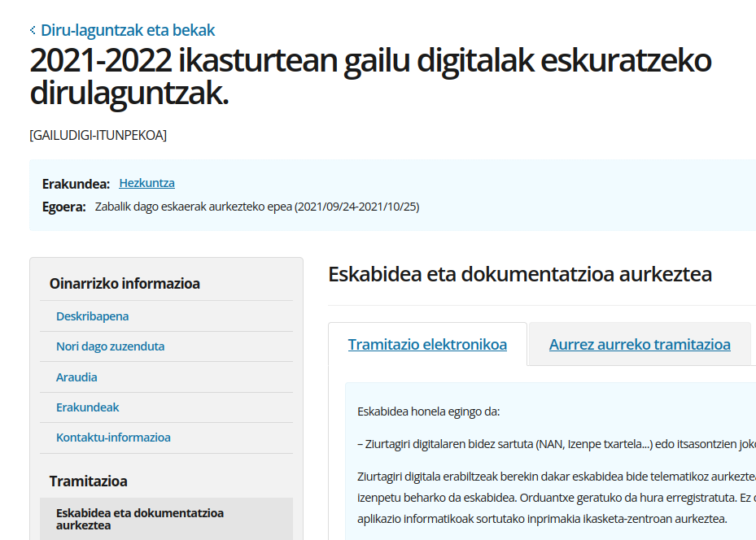Open the Aurrez aurreko tramitazioa tab
This screenshot has height=540, width=756.
tap(640, 344)
